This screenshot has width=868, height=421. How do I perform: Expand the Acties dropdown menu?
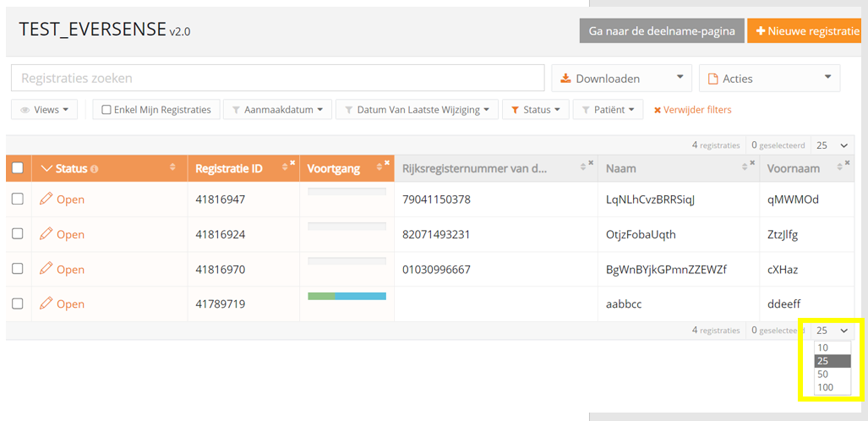click(769, 79)
